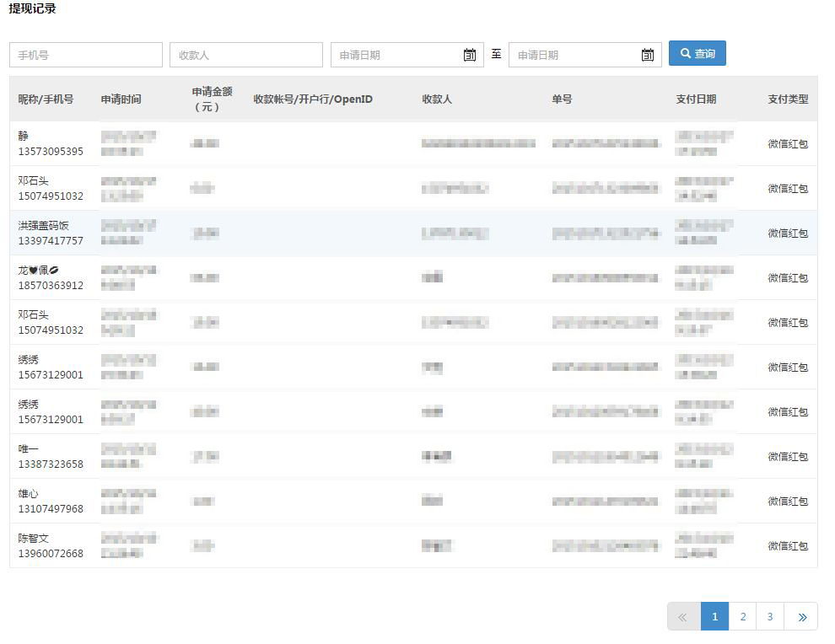The height and width of the screenshot is (644, 835).
Task: Click the previous page double-arrow icon
Action: tap(683, 616)
